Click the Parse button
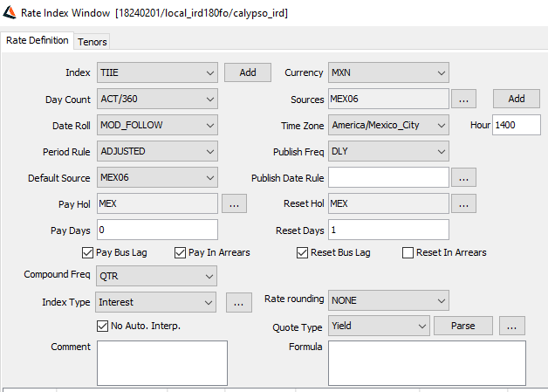The height and width of the screenshot is (392, 548). pos(463,326)
